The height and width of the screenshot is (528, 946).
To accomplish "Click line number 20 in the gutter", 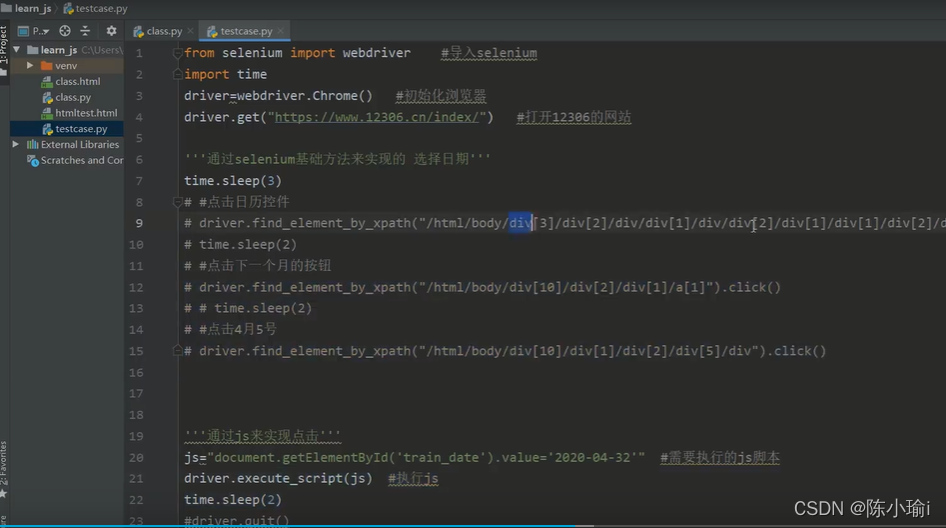I will (x=136, y=457).
